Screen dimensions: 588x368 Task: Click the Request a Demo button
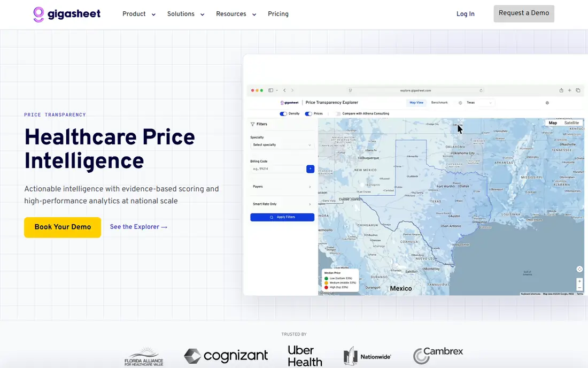(524, 13)
